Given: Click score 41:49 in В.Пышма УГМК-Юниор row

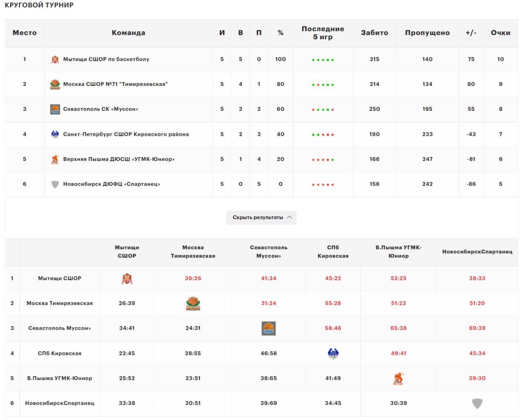Looking at the screenshot, I should tap(333, 379).
